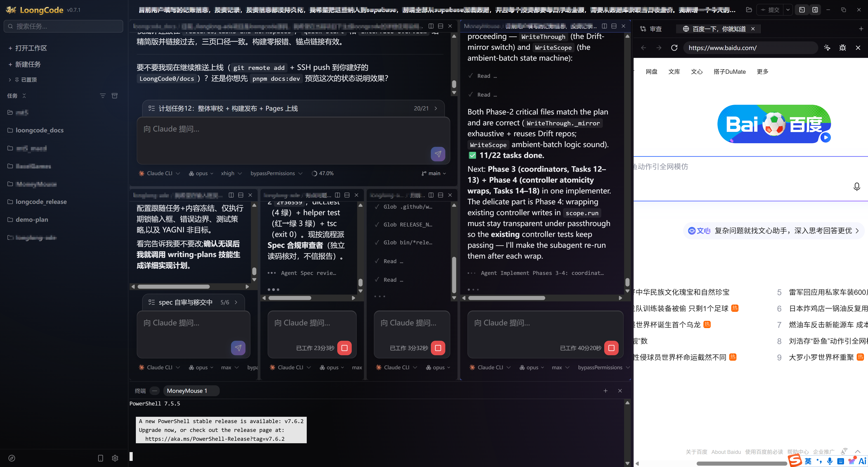Viewport: 868px width, 467px height.
Task: Click 新建任务
Action: tap(24, 64)
